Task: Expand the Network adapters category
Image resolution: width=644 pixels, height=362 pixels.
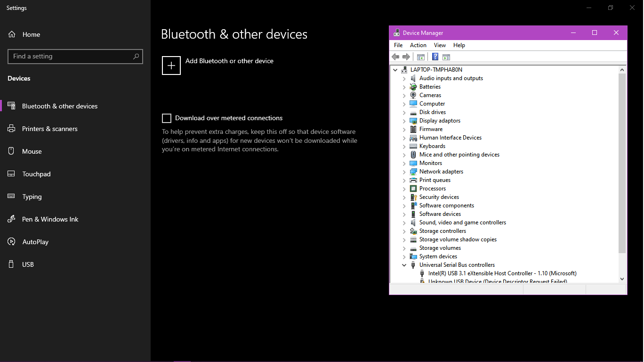Action: click(403, 171)
